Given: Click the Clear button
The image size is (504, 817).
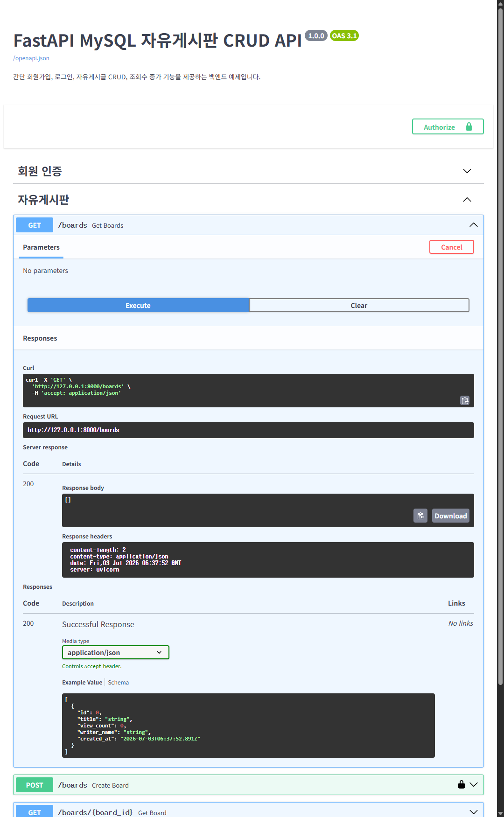Looking at the screenshot, I should click(x=359, y=305).
